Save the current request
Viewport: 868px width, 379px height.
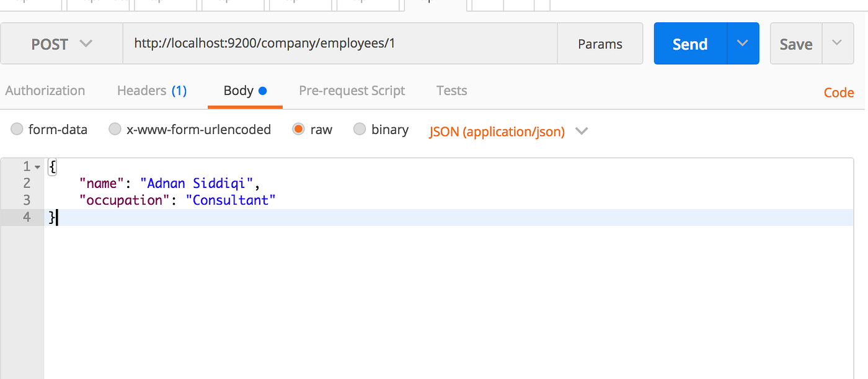pos(795,43)
